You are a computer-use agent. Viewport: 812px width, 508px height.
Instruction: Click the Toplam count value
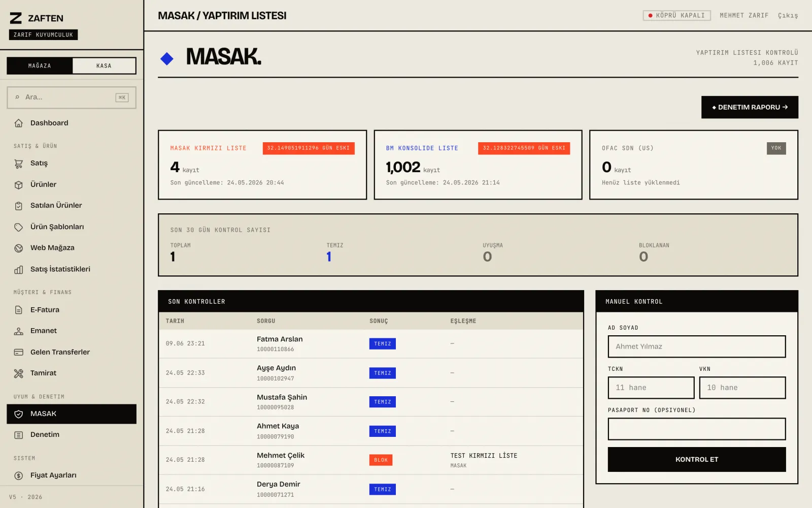[x=173, y=257]
